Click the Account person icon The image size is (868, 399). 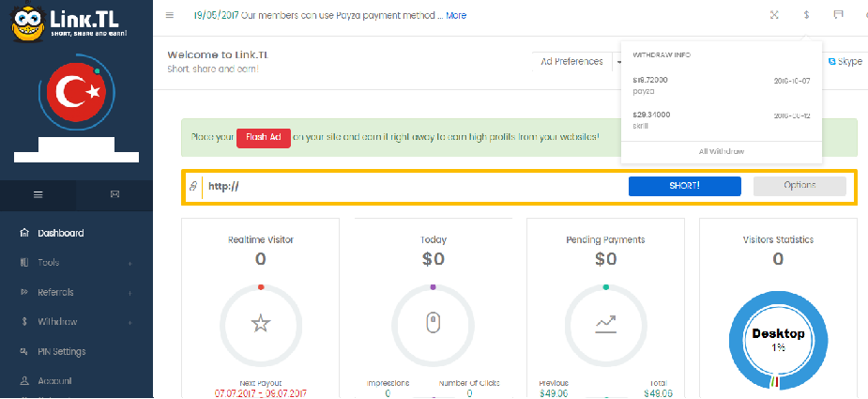23,381
